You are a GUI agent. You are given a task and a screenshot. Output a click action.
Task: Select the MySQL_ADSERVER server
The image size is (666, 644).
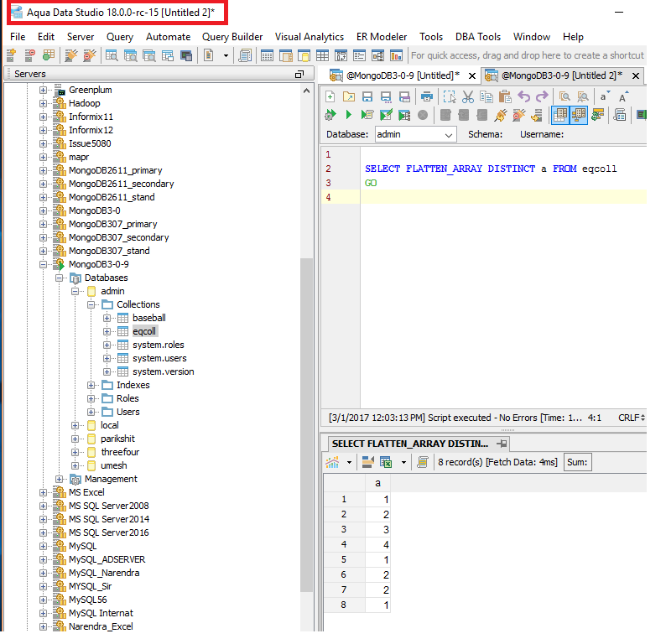tap(107, 559)
